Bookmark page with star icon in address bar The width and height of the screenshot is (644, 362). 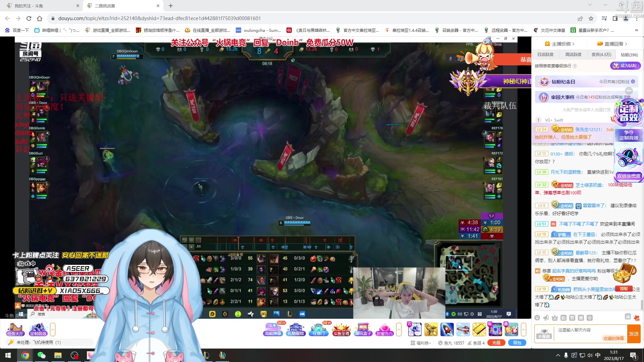pos(591,18)
